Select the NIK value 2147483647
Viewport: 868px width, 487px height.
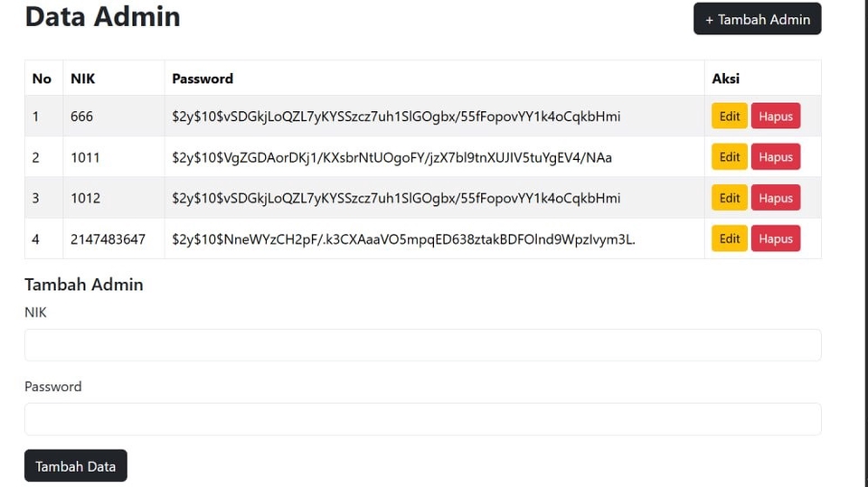pos(108,239)
